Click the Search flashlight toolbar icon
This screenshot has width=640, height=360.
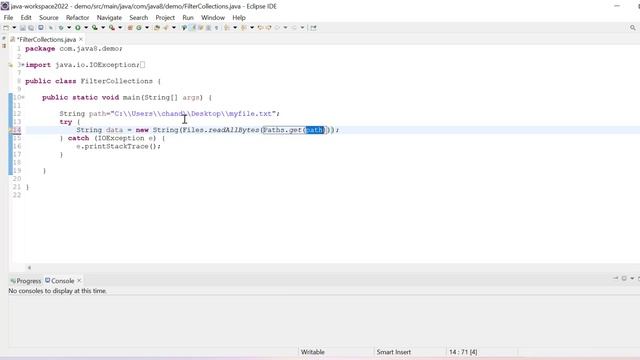tap(166, 28)
